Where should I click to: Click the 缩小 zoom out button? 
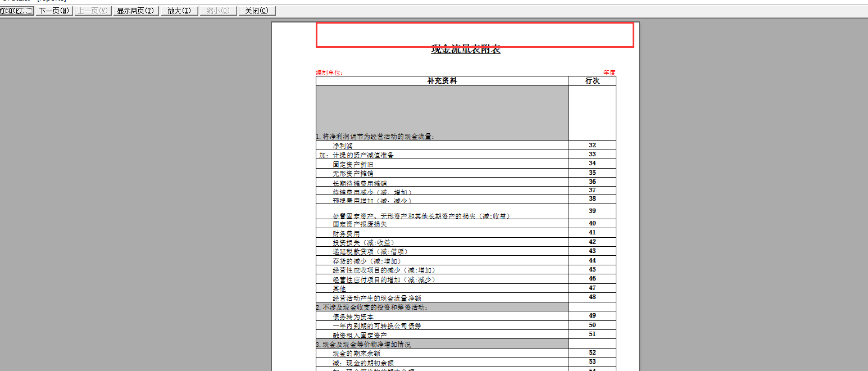coord(218,11)
